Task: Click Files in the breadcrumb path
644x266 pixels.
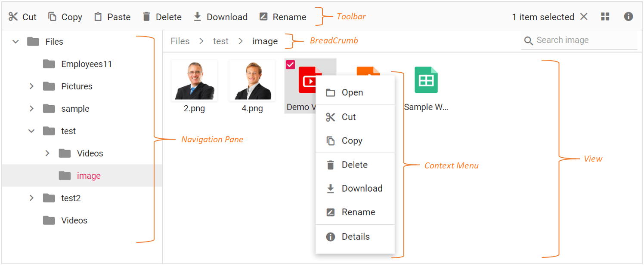Action: coord(180,40)
